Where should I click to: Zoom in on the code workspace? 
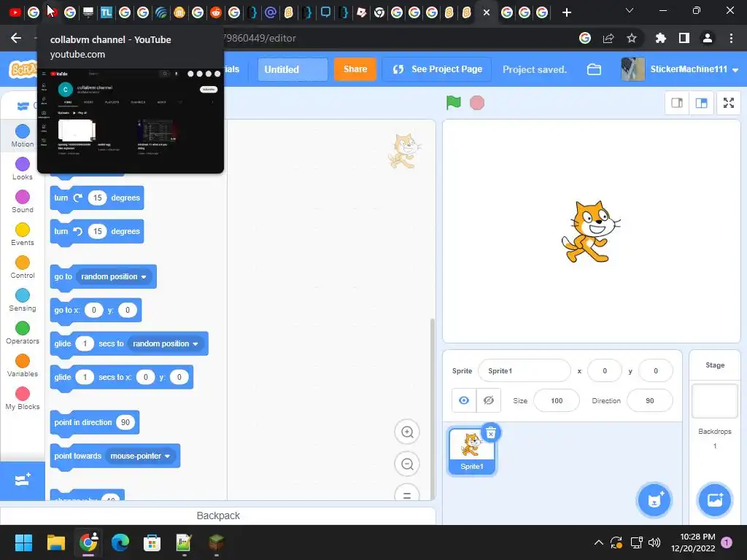click(x=407, y=432)
